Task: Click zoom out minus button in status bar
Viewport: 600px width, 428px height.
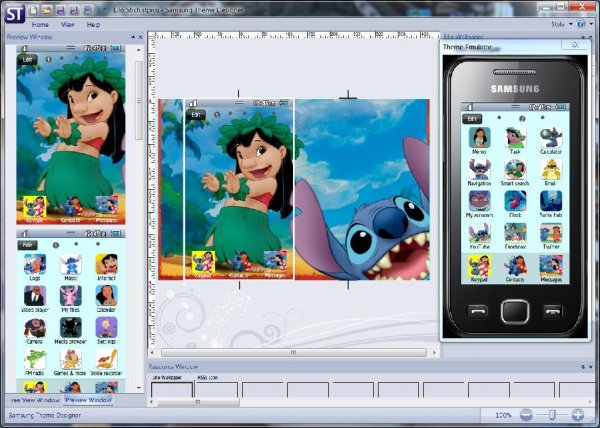Action: [x=526, y=415]
